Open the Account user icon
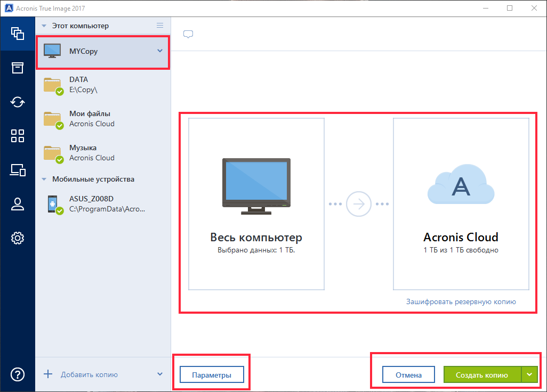The height and width of the screenshot is (392, 547). pos(18,204)
